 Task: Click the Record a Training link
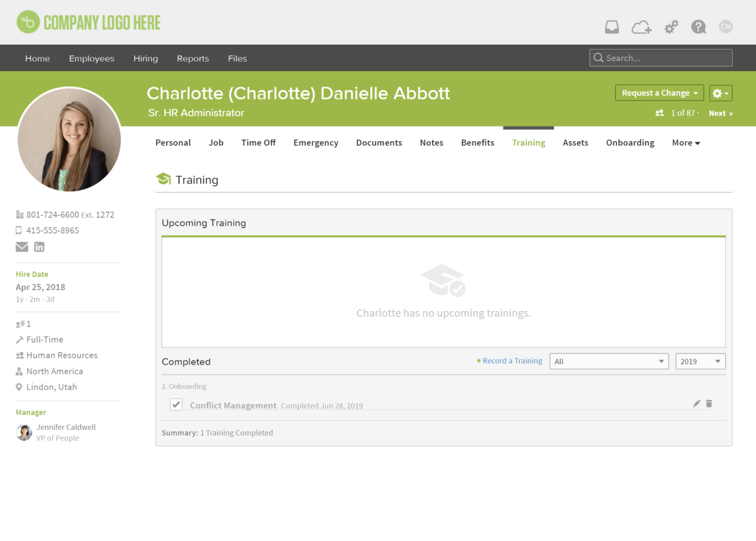pyautogui.click(x=509, y=361)
